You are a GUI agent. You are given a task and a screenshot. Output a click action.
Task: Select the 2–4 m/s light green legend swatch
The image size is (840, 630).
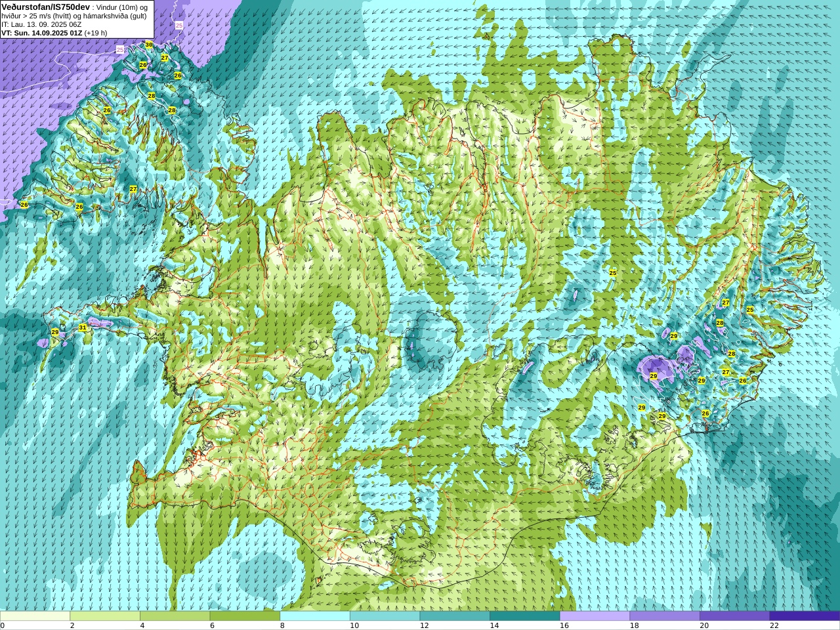[x=105, y=616]
